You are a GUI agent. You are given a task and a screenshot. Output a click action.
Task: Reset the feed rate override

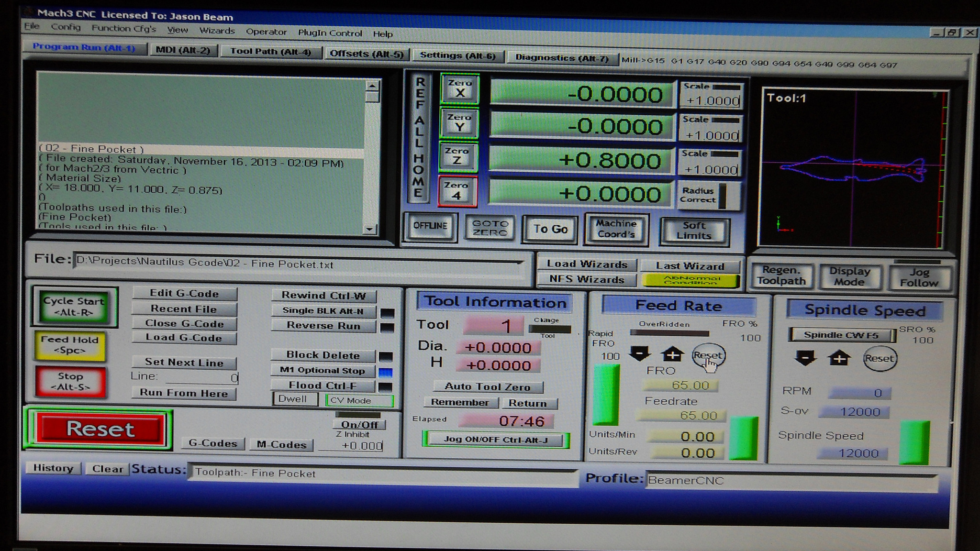coord(707,355)
